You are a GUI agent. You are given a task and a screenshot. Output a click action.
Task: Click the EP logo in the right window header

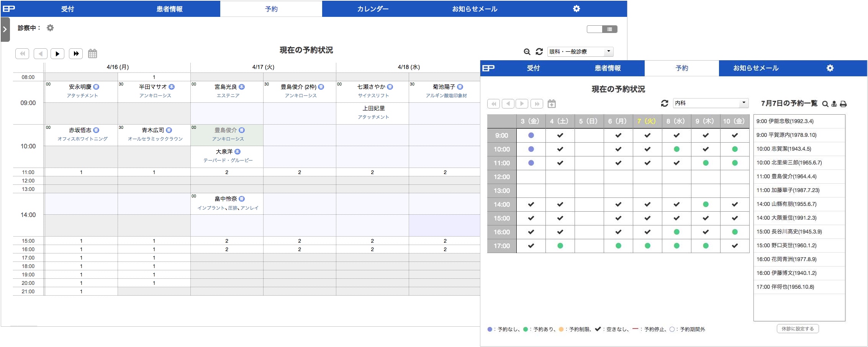coord(488,68)
